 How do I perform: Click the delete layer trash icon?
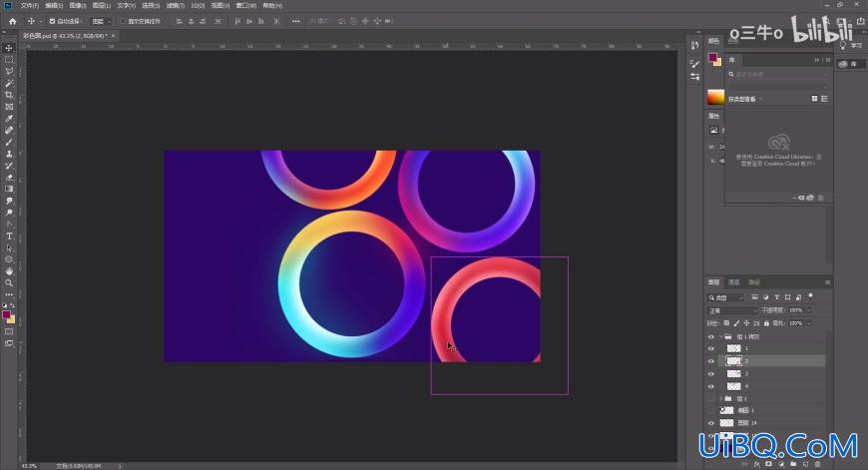[x=817, y=464]
